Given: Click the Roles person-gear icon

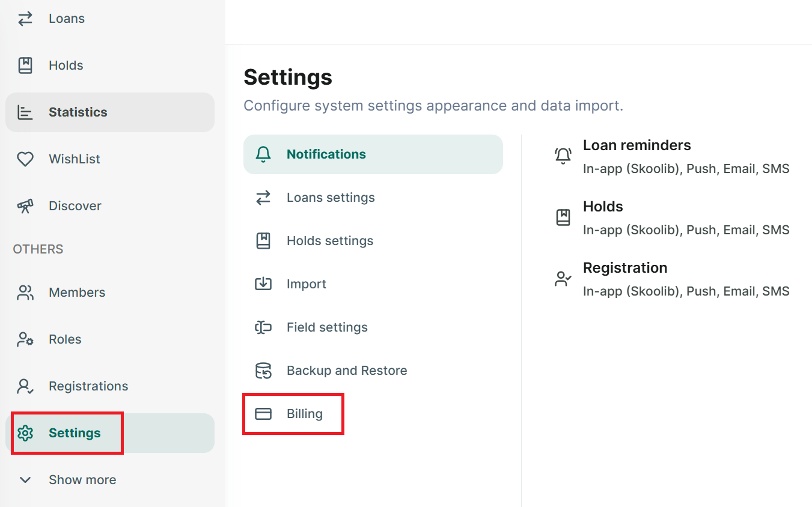Looking at the screenshot, I should [x=25, y=339].
